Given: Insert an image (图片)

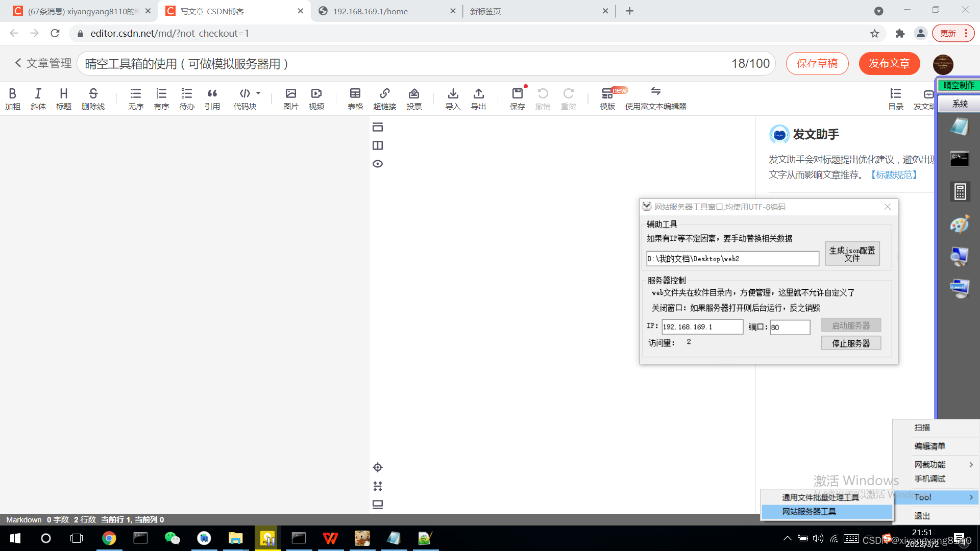Looking at the screenshot, I should 291,98.
